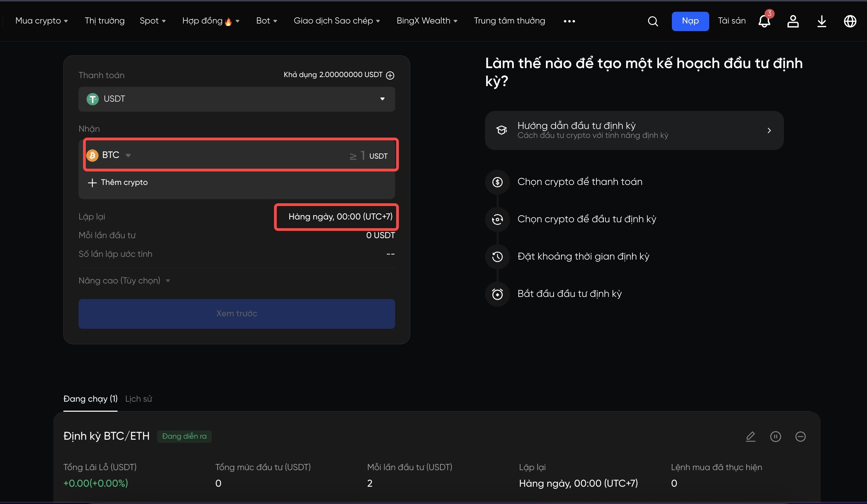Open the search magnifier icon
This screenshot has width=867, height=504.
[x=652, y=21]
